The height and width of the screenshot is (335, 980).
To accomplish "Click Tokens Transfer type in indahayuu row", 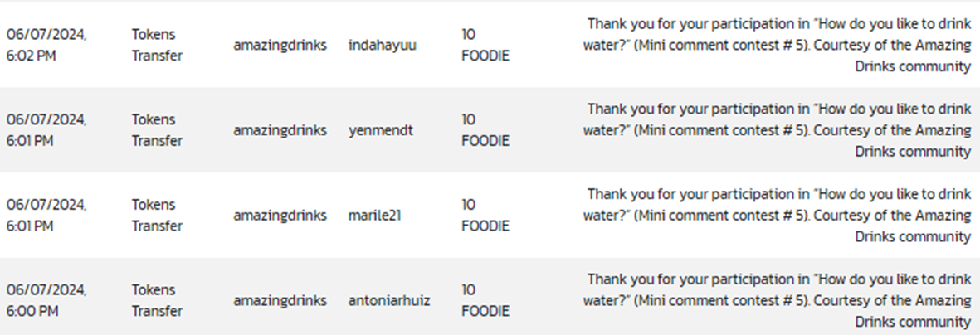I will coord(157,45).
